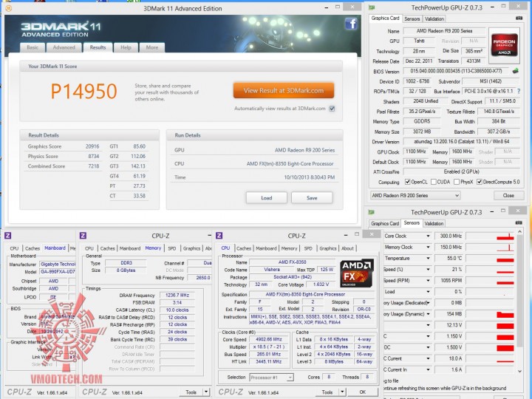Open About tab in right CPU-Z window

[347, 248]
